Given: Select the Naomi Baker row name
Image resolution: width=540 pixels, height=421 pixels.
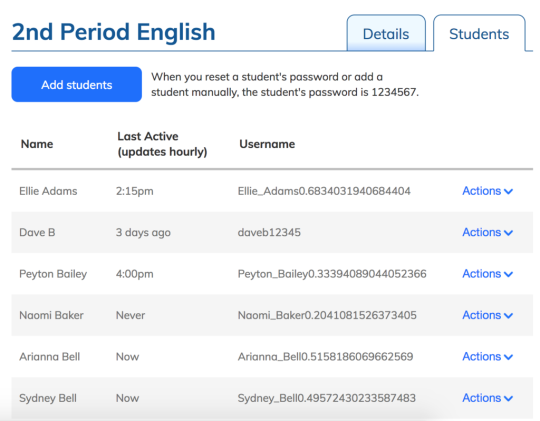Looking at the screenshot, I should pyautogui.click(x=51, y=315).
